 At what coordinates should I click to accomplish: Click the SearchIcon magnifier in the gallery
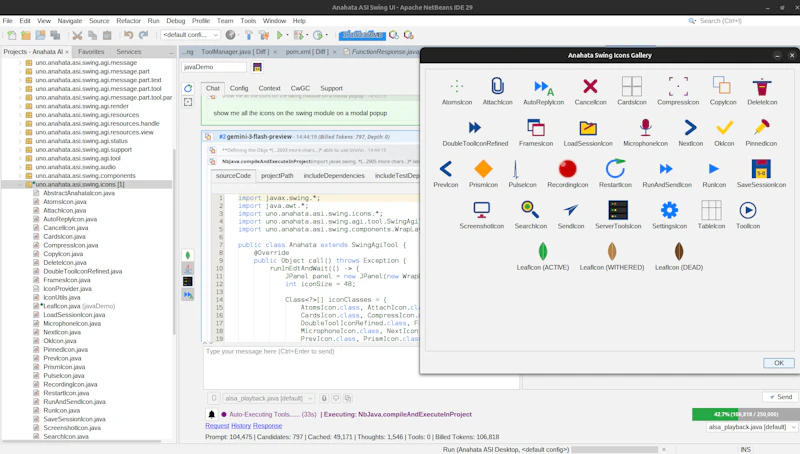pos(530,210)
